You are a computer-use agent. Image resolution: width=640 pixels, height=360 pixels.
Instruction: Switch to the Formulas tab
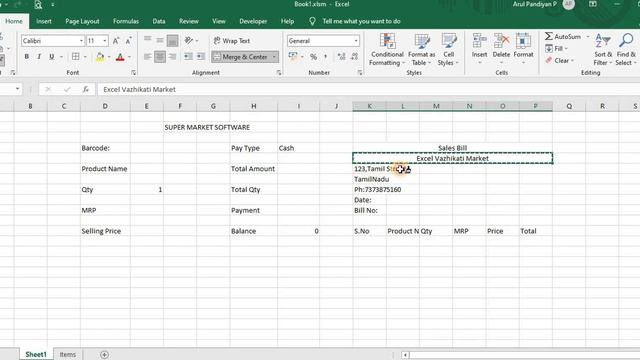coord(126,21)
